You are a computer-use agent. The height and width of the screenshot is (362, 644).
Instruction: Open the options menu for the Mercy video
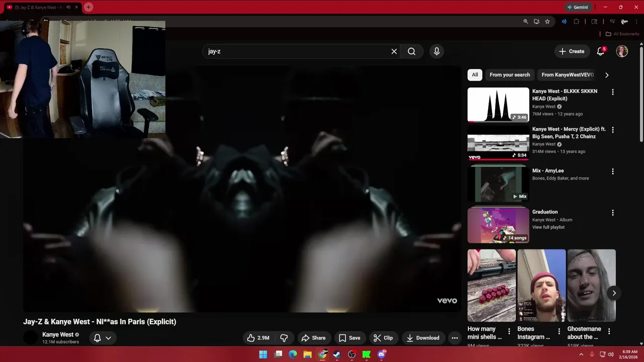tap(612, 130)
